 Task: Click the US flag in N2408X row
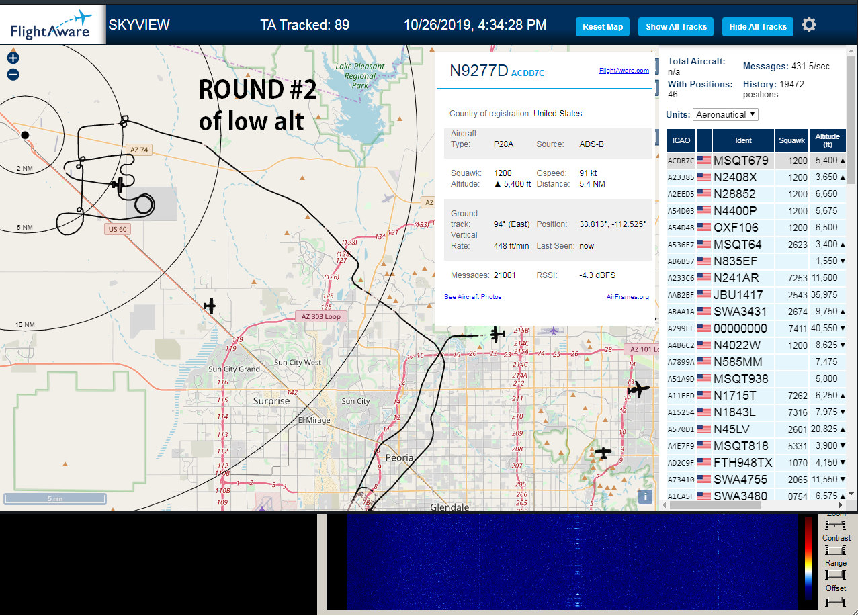(704, 177)
